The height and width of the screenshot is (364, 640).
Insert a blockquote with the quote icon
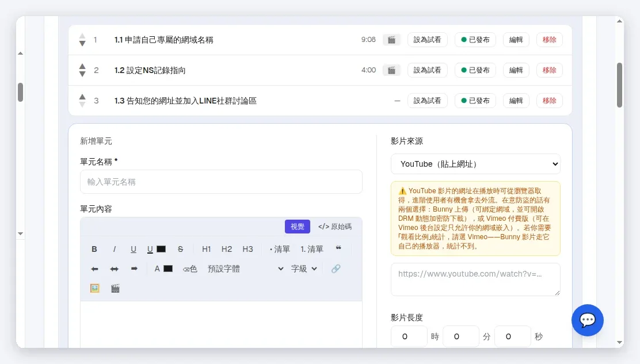click(x=338, y=248)
